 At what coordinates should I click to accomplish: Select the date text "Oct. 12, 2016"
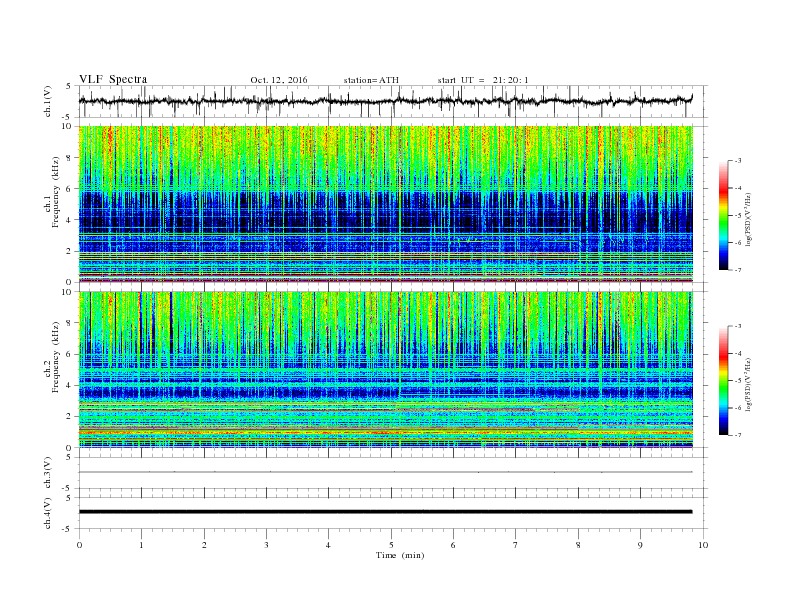point(279,80)
